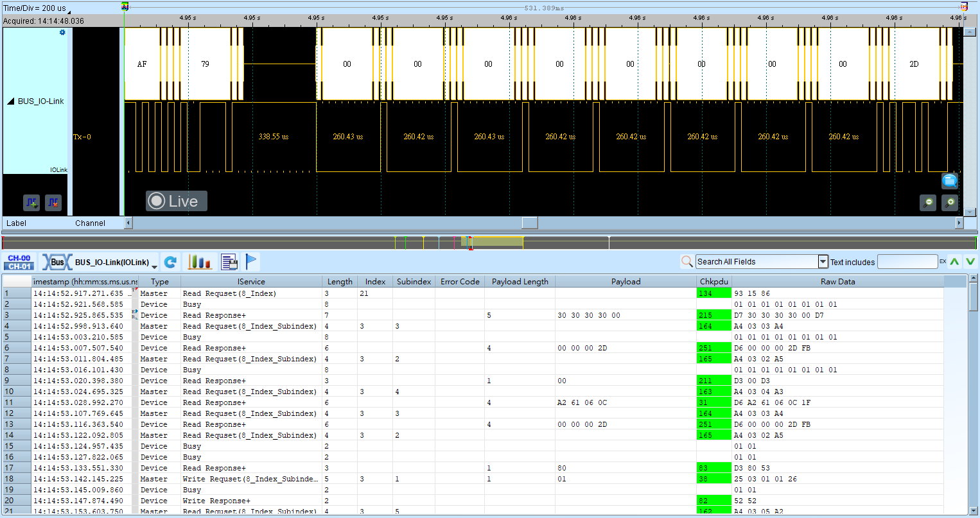Click the add channel waveform icon

click(x=31, y=202)
